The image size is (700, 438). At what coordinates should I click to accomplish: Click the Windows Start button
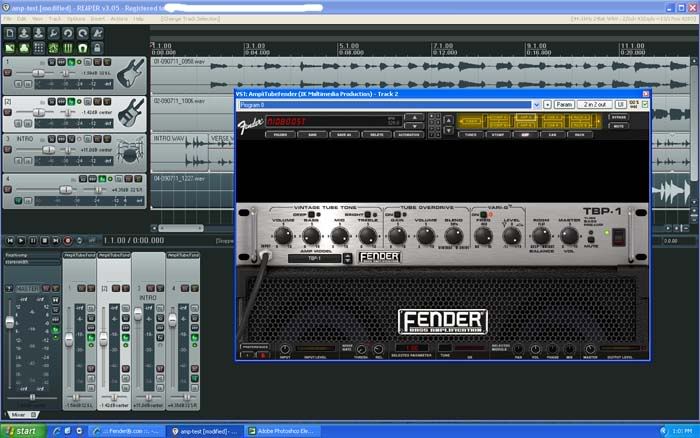25,430
